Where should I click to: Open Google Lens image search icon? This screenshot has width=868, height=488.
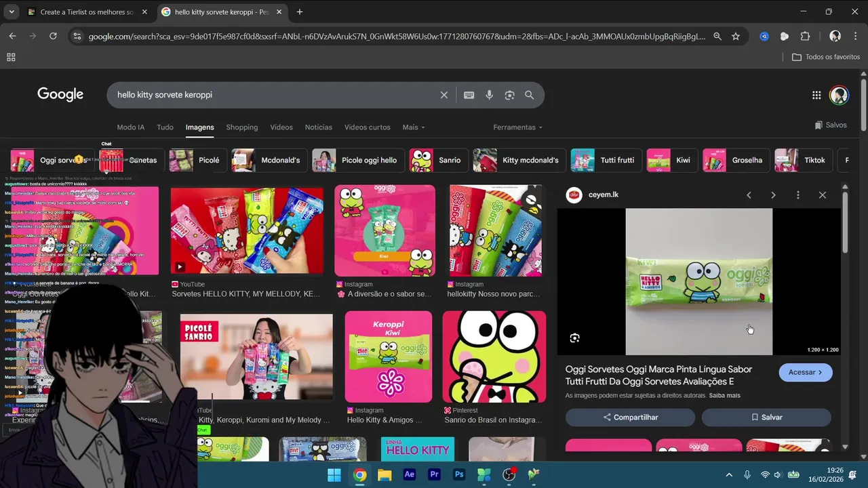[x=509, y=95]
